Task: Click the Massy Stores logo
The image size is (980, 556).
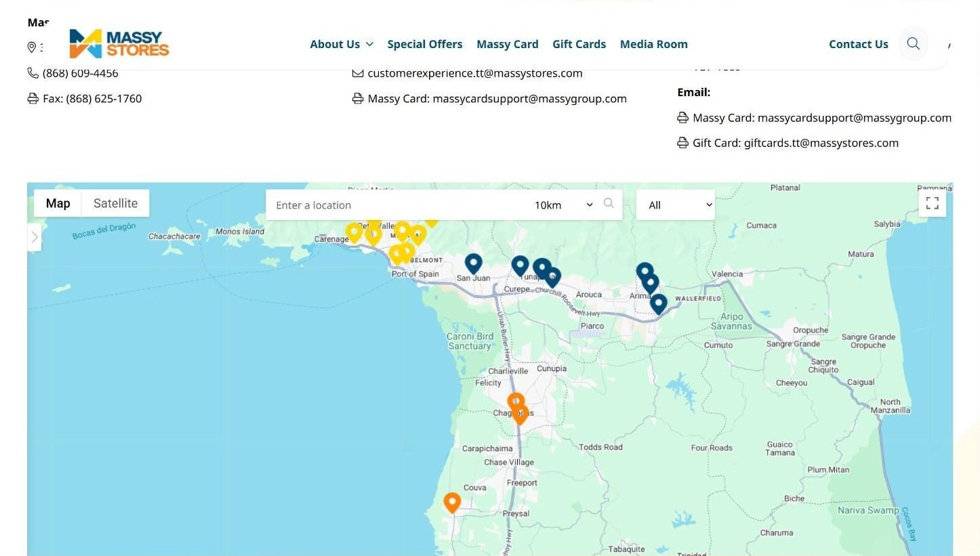Action: (x=119, y=43)
